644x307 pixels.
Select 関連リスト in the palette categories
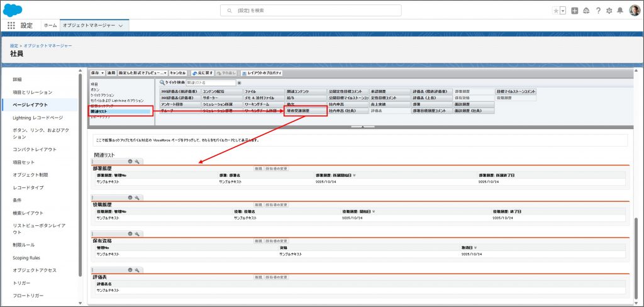coord(119,111)
